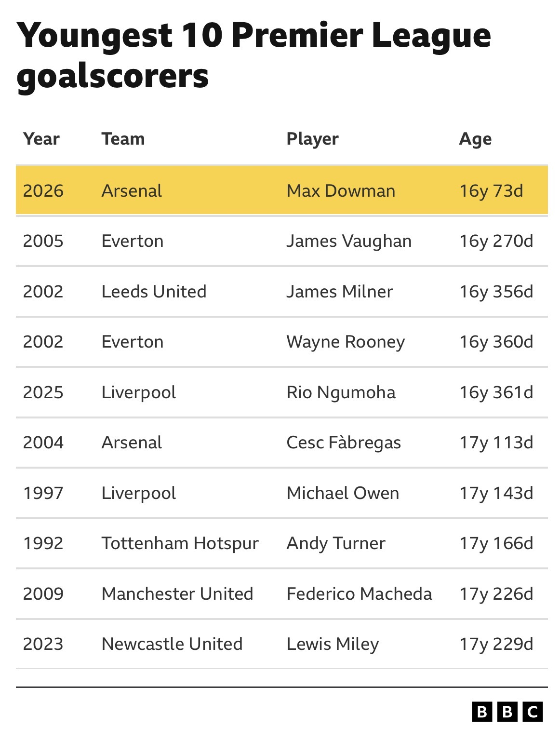Click Cesc Fàbregas player name
This screenshot has width=560, height=740.
click(344, 443)
